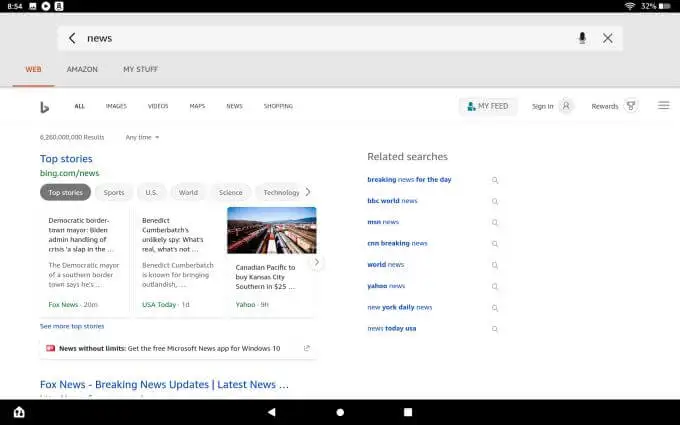Select the Science chip
The height and width of the screenshot is (425, 680).
(231, 192)
